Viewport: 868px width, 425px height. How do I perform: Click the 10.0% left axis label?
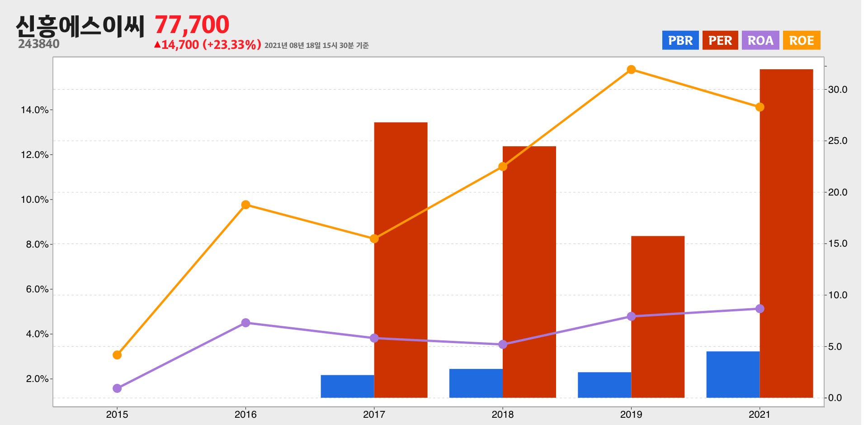click(x=35, y=200)
